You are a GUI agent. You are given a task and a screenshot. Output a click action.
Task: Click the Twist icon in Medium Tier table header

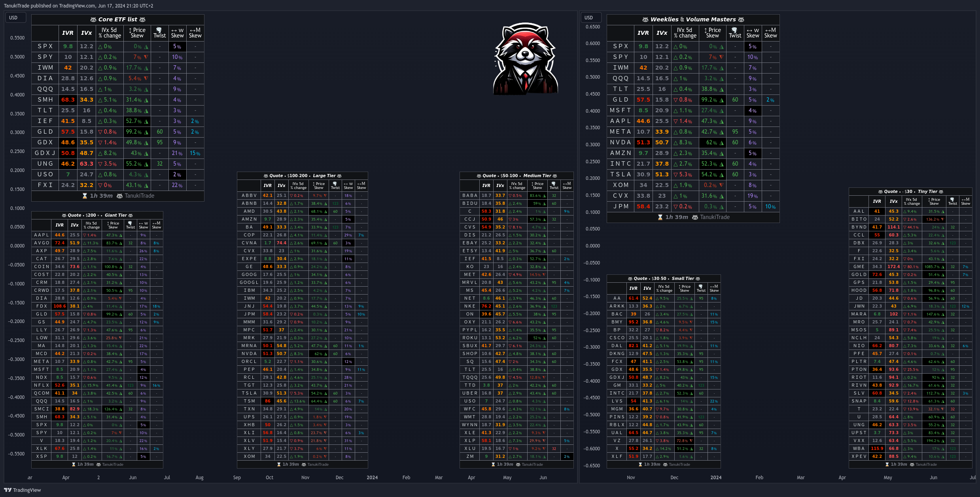pos(554,184)
